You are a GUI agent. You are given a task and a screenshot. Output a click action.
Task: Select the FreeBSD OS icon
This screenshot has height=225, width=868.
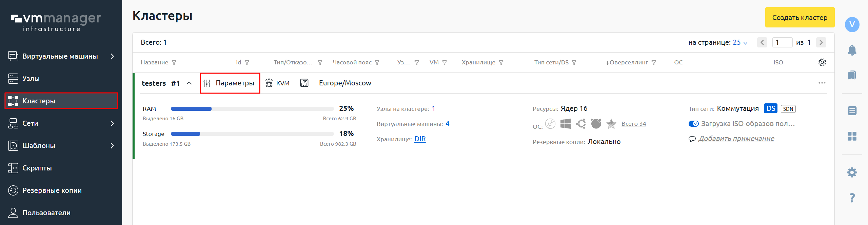click(x=596, y=124)
